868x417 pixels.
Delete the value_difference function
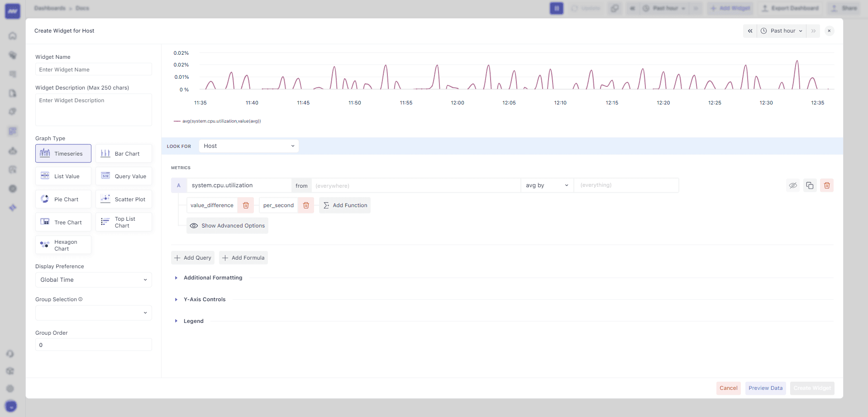tap(246, 205)
